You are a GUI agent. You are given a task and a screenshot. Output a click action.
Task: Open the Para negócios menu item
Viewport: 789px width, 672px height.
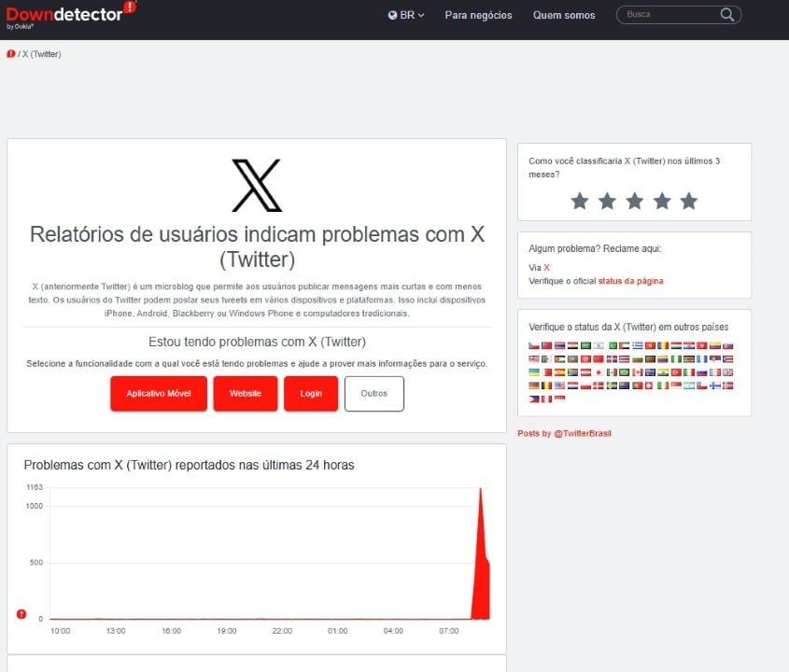click(478, 15)
